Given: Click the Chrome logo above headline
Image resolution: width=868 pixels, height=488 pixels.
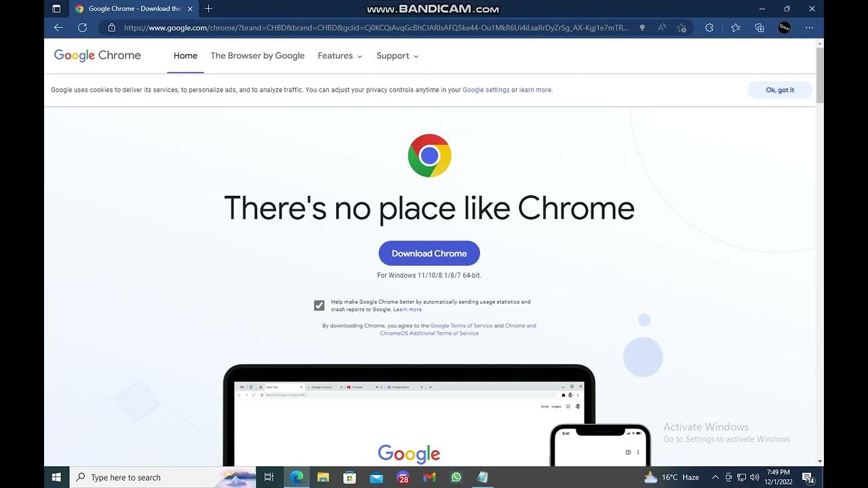Looking at the screenshot, I should click(429, 156).
